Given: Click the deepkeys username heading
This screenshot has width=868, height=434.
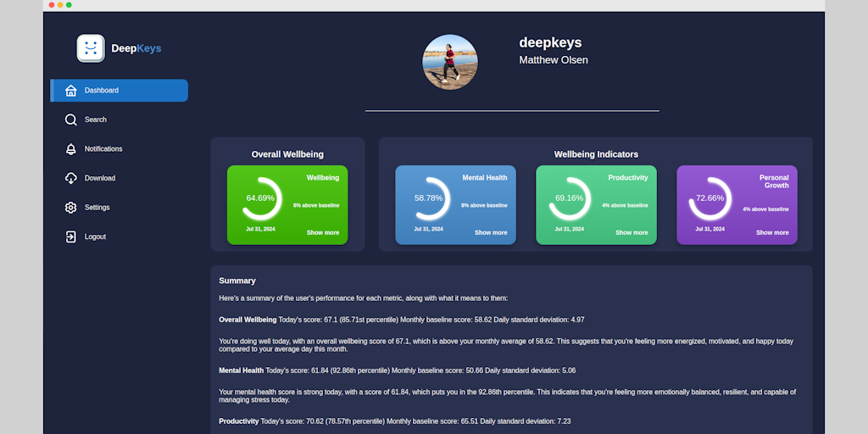Looking at the screenshot, I should [x=550, y=42].
